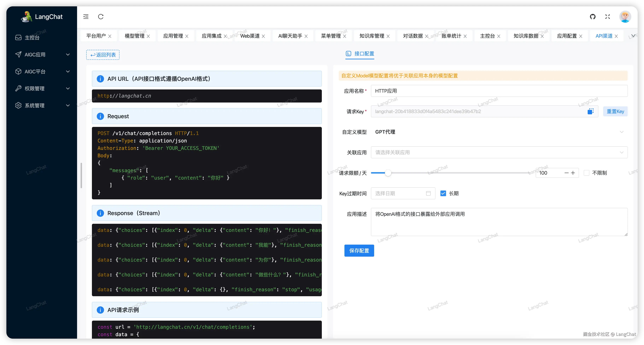Image resolution: width=644 pixels, height=345 pixels.
Task: Click the refresh page icon
Action: [101, 17]
